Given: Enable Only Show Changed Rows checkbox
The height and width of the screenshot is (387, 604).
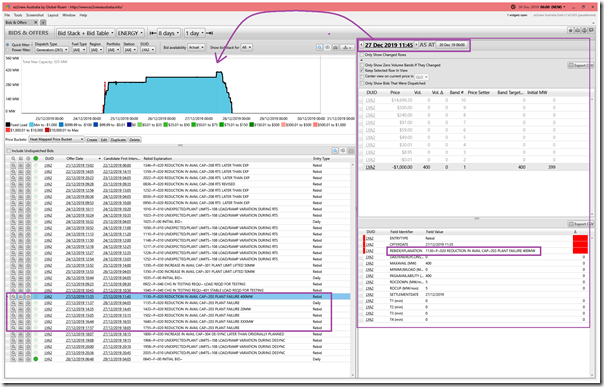Looking at the screenshot, I should coord(361,55).
